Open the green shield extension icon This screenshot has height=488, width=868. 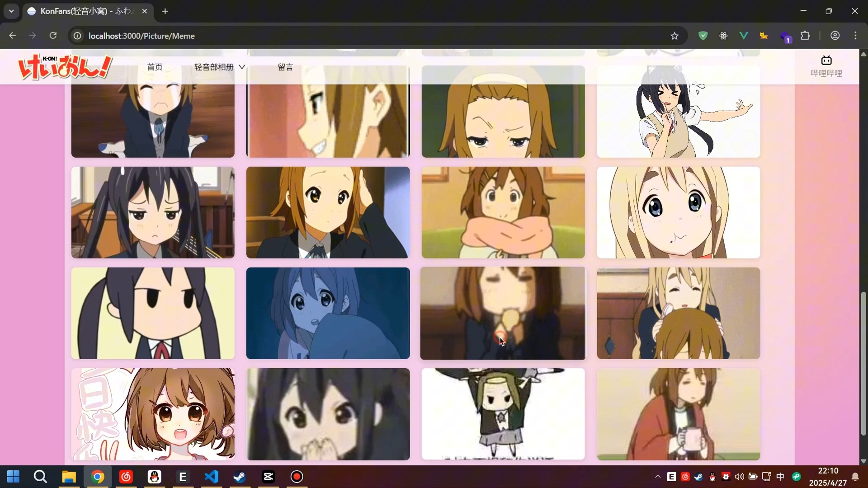pos(703,36)
